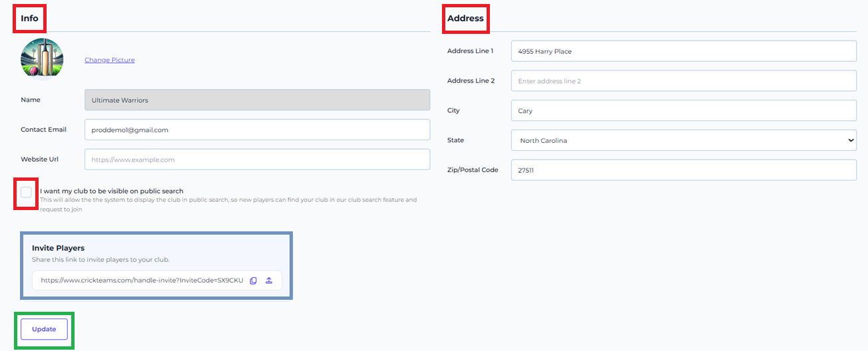Click the State label text
Viewport: 868px width, 351px height.
(456, 140)
